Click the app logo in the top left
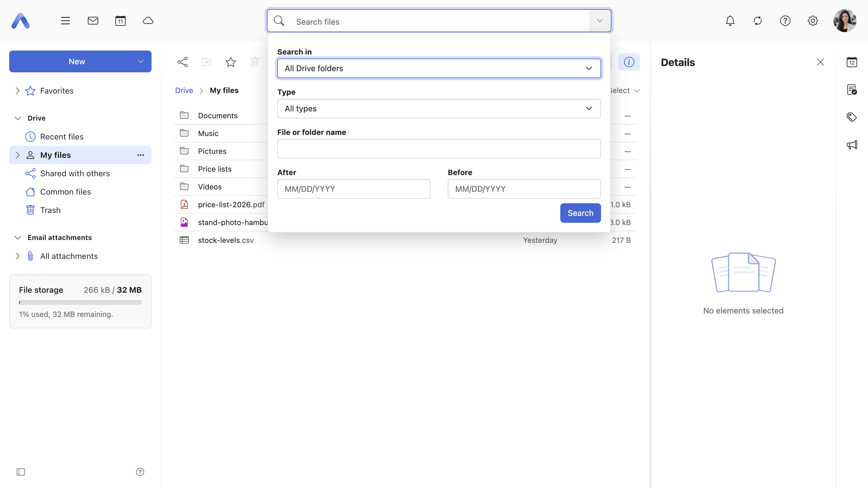The width and height of the screenshot is (868, 488). [x=21, y=21]
